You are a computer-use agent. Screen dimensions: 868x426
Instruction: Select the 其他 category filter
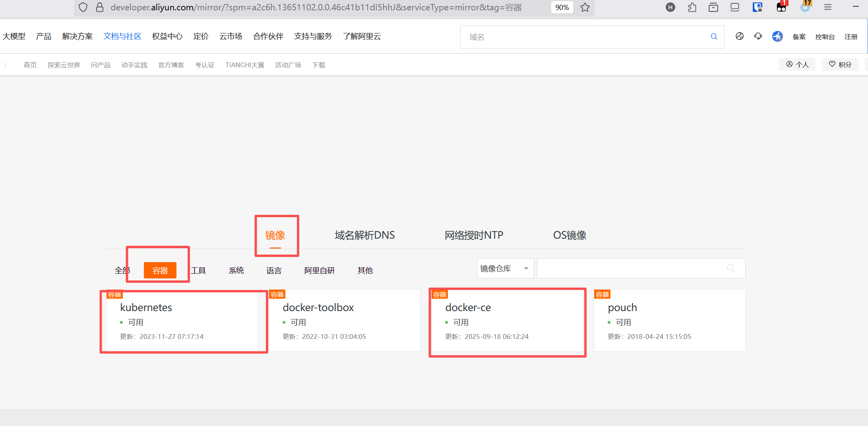coord(365,270)
